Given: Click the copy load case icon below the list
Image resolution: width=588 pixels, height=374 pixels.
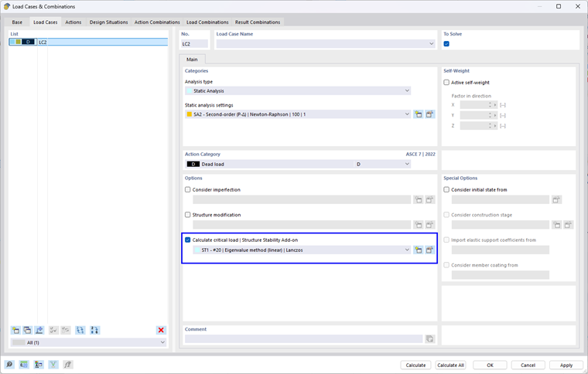Looking at the screenshot, I should [27, 330].
